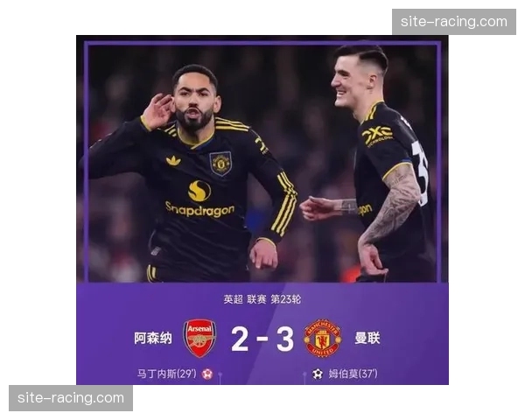The image size is (525, 420).
Task: Click the black-and-white football icon beside 姆伯莫
Action: (318, 374)
